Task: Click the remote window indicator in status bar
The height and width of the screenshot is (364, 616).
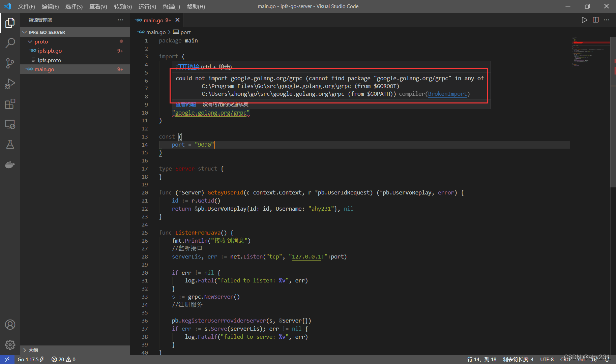Action: (7, 359)
